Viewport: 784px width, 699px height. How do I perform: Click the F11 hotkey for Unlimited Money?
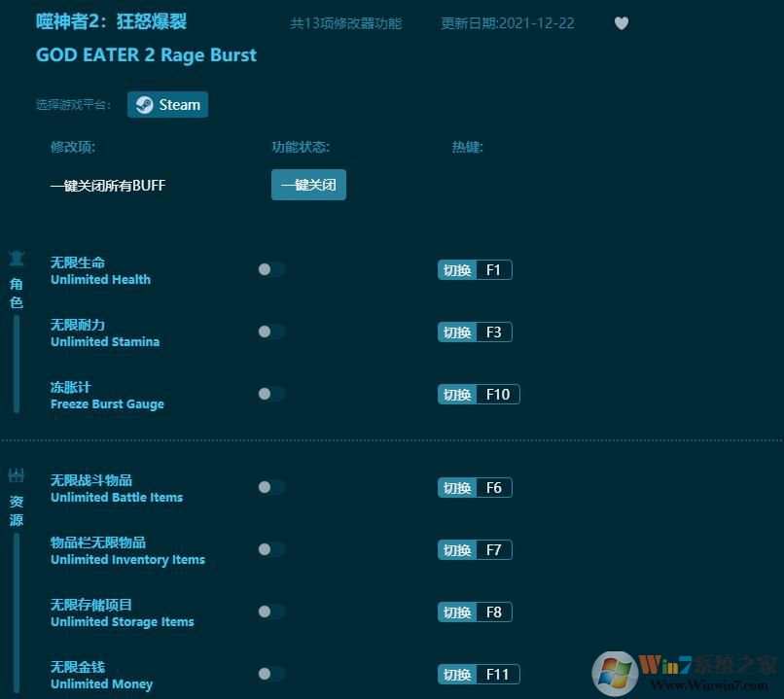click(x=479, y=674)
